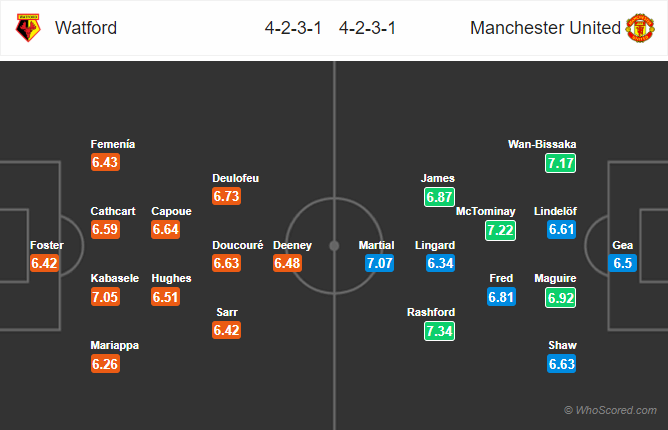
Task: Select the Doucouré player name
Action: [238, 245]
